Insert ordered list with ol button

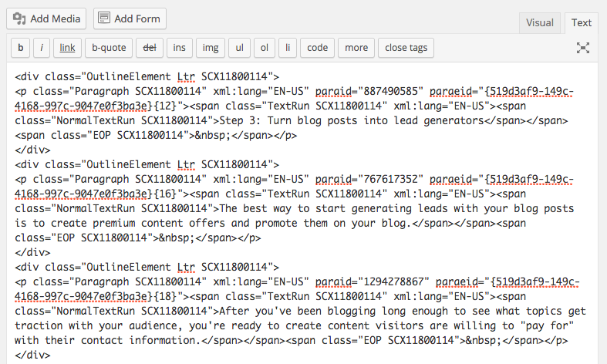pyautogui.click(x=265, y=48)
